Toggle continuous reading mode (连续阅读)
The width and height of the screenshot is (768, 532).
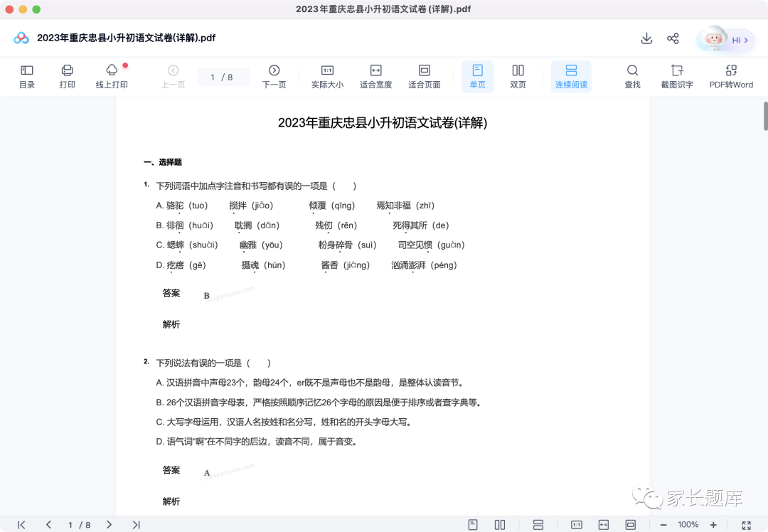[x=571, y=77]
